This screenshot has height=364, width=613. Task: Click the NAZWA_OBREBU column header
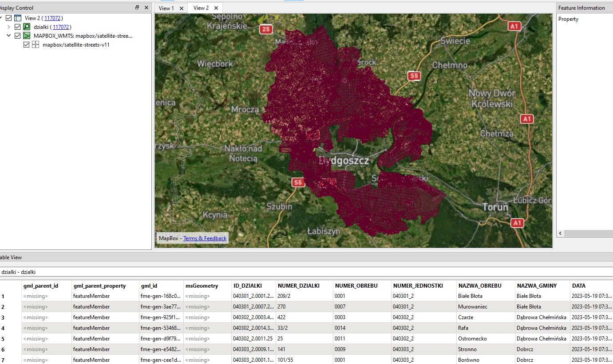[486, 285]
